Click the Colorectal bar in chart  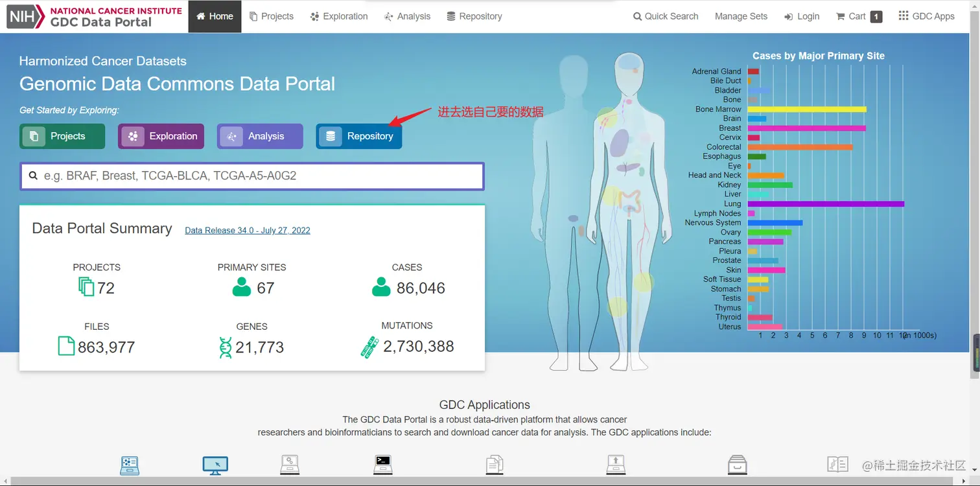click(800, 147)
